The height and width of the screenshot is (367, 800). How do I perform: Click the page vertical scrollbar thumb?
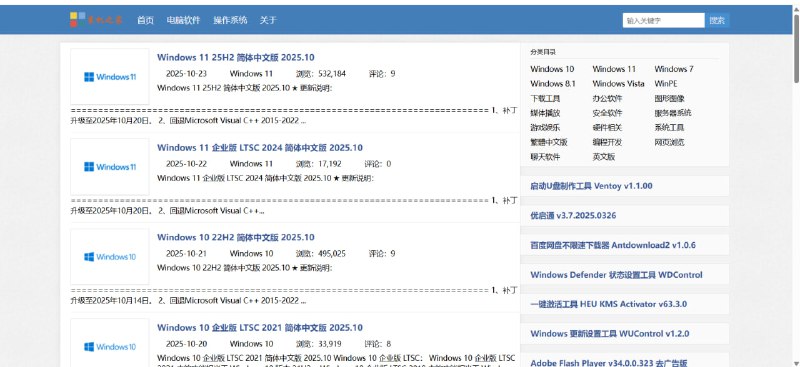pos(796,48)
